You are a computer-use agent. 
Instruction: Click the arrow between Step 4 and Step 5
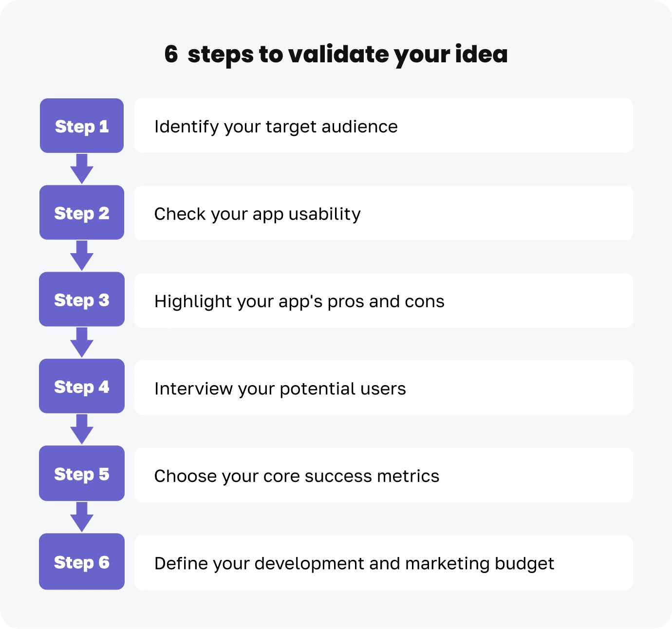82,429
